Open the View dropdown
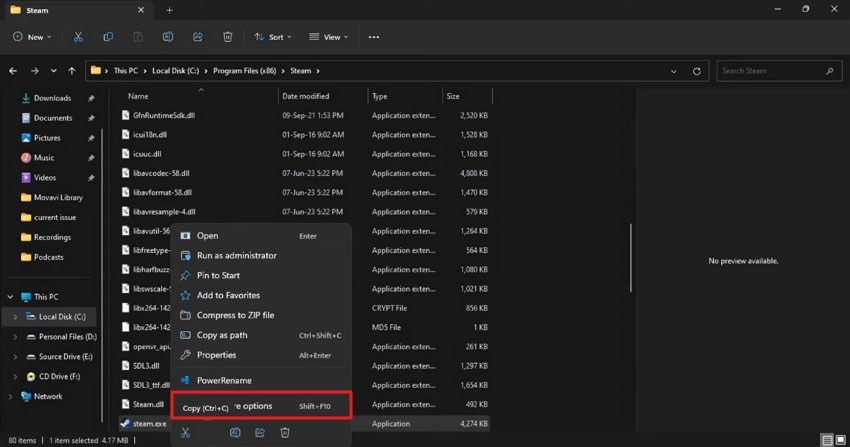This screenshot has height=447, width=850. 329,37
